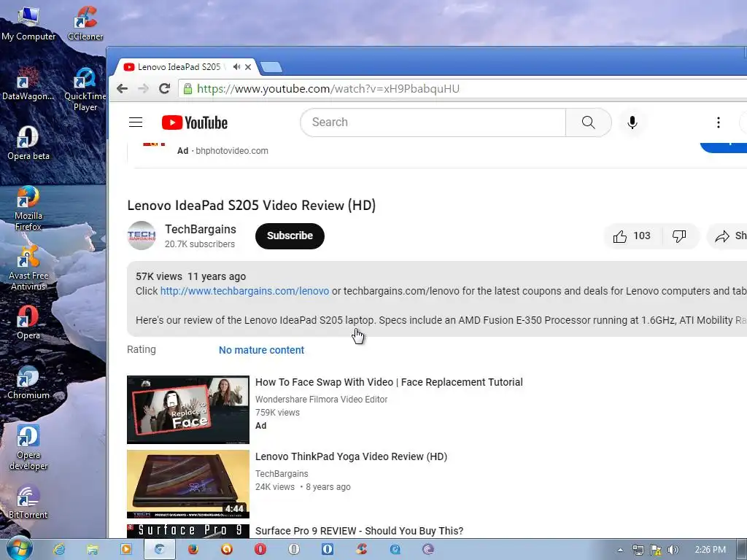Share the video using the arrow button
The width and height of the screenshot is (747, 560).
[x=728, y=236]
